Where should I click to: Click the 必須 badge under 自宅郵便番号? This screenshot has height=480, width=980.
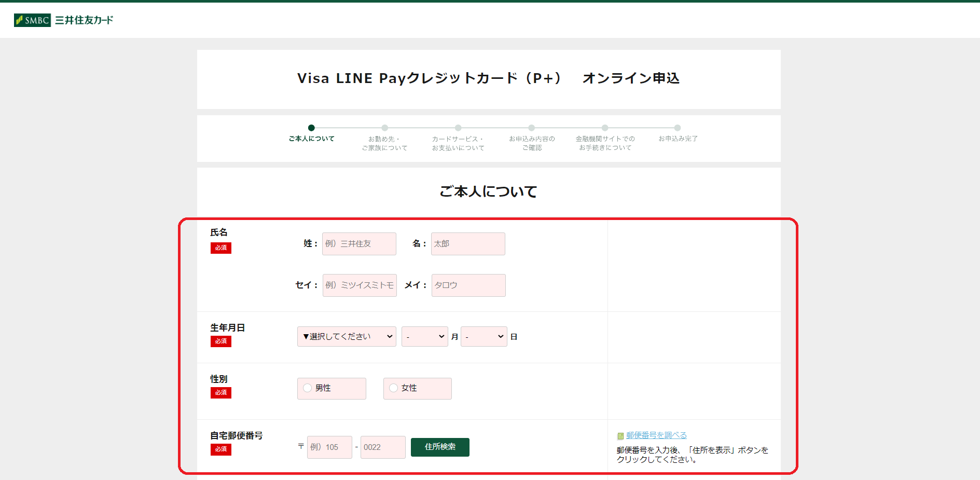point(221,449)
